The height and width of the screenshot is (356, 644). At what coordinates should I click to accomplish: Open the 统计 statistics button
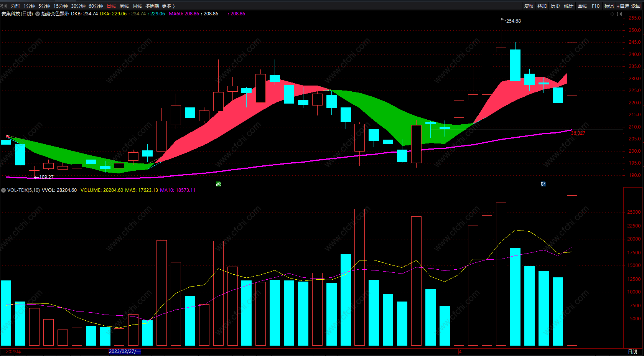[x=569, y=6]
